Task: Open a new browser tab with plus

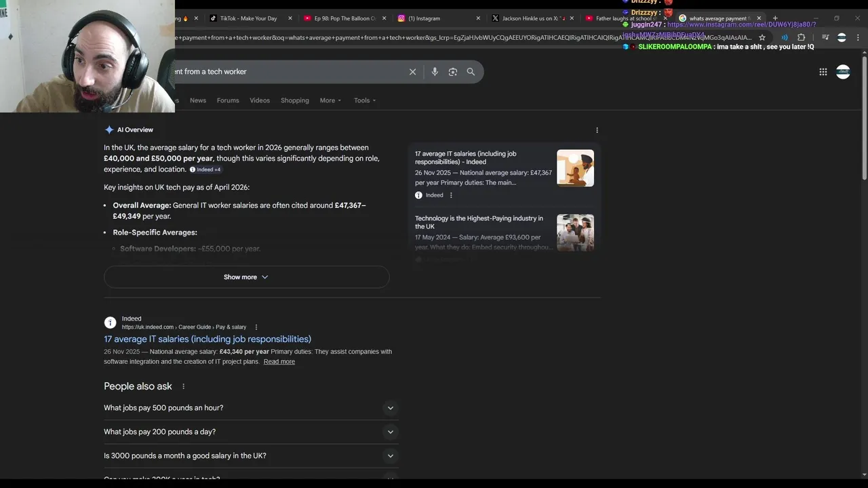Action: [x=775, y=18]
